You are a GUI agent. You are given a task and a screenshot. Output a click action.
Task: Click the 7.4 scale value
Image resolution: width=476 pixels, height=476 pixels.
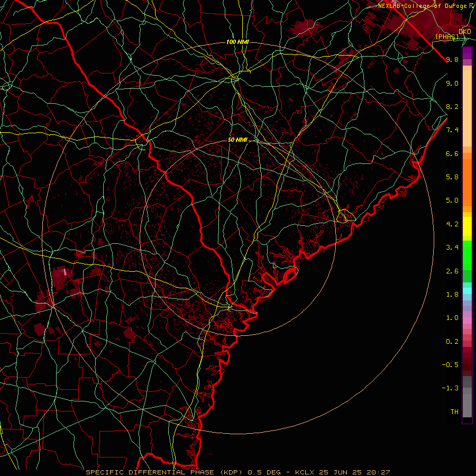[x=452, y=130]
